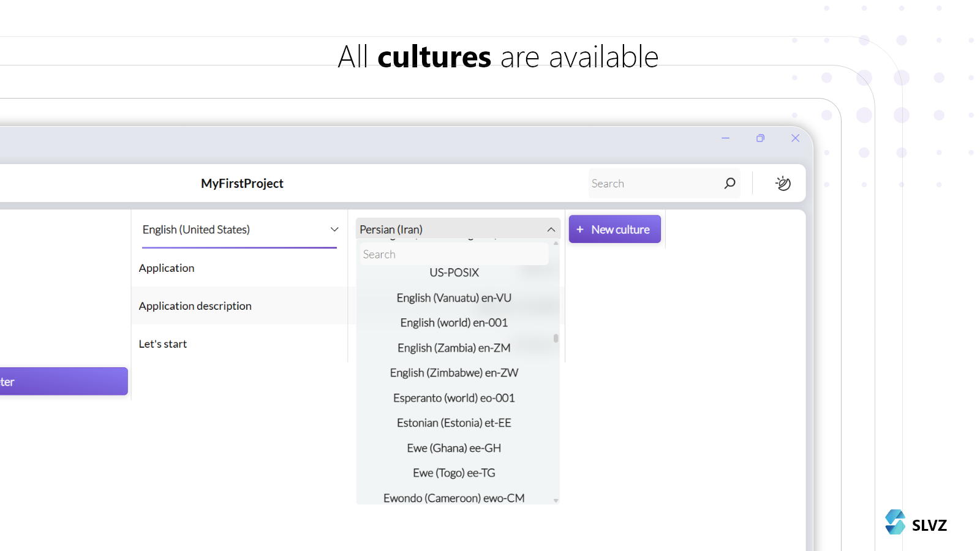
Task: Click the culture list scroll down arrow
Action: pyautogui.click(x=556, y=500)
